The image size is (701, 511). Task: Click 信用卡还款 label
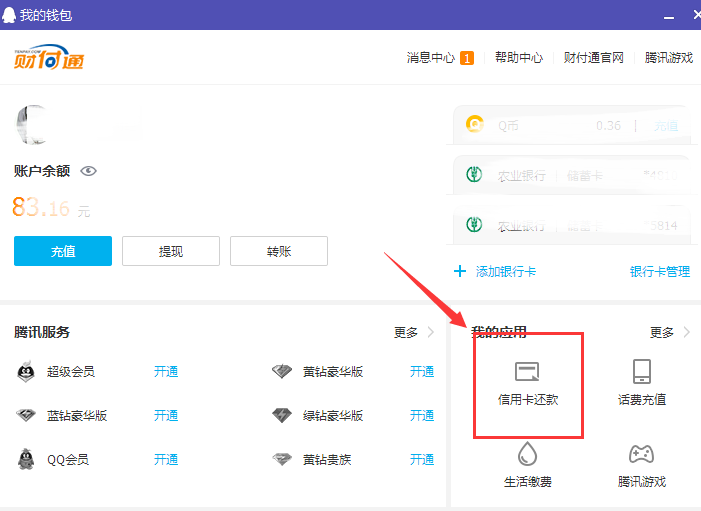coord(528,399)
